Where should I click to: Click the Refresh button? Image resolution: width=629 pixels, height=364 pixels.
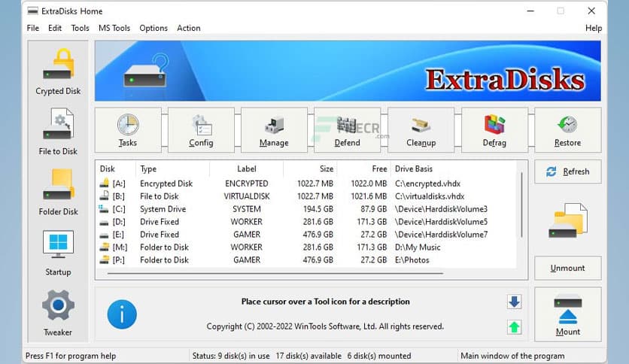(567, 171)
